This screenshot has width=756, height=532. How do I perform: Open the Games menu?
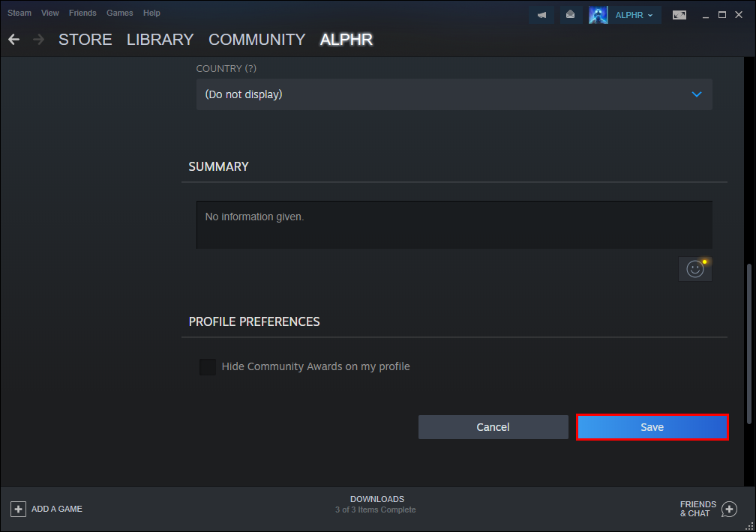tap(119, 13)
